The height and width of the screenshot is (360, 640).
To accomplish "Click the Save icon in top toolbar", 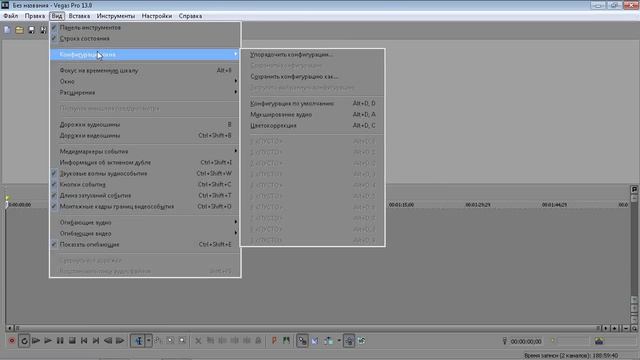I will click(x=31, y=30).
